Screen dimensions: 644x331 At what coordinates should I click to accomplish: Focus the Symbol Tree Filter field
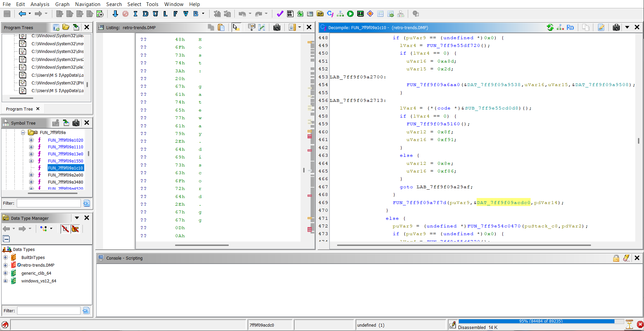(49, 203)
